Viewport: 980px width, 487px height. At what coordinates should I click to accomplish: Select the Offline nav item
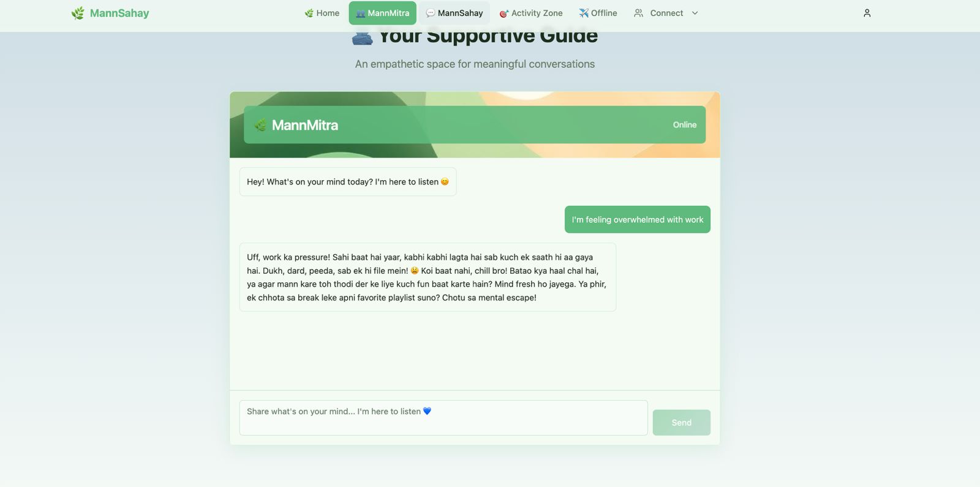(x=598, y=13)
